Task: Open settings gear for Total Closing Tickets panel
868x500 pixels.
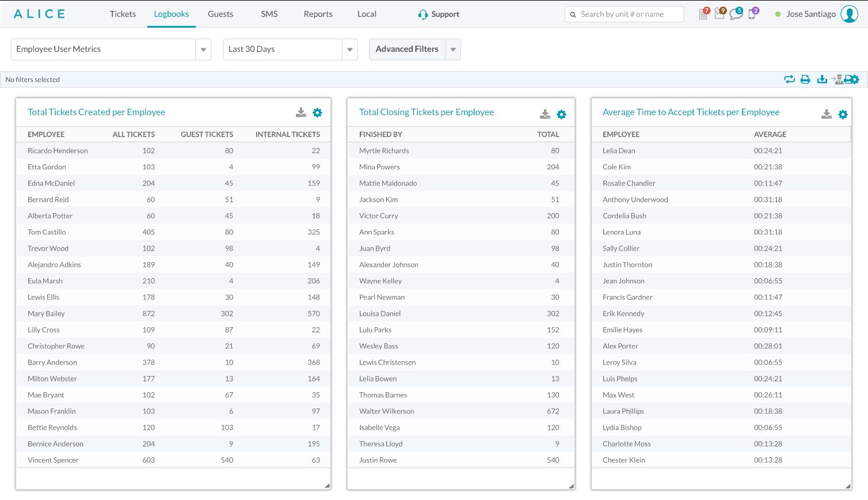Action: (x=561, y=115)
